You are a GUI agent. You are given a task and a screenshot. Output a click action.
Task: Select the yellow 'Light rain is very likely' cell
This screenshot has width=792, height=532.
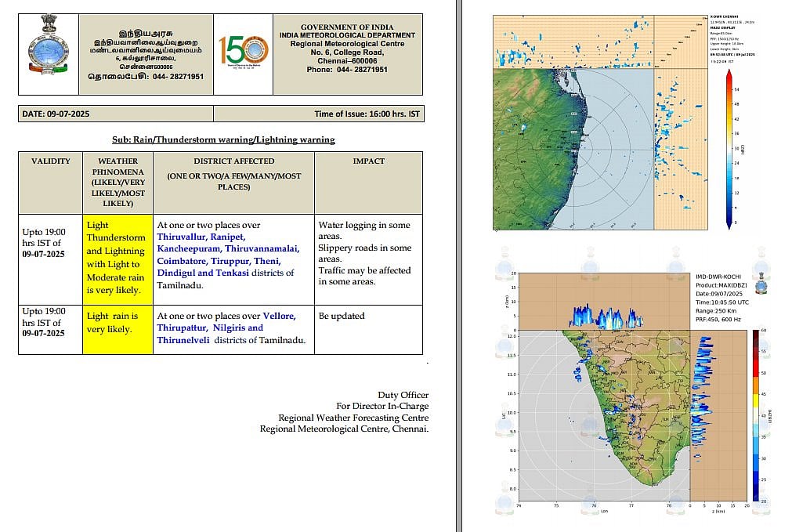coord(117,322)
